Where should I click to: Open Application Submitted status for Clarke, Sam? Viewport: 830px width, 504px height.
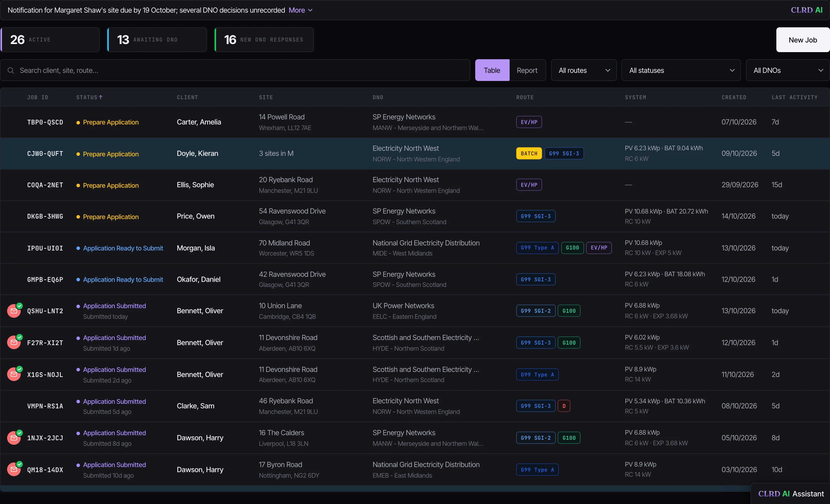tap(114, 401)
